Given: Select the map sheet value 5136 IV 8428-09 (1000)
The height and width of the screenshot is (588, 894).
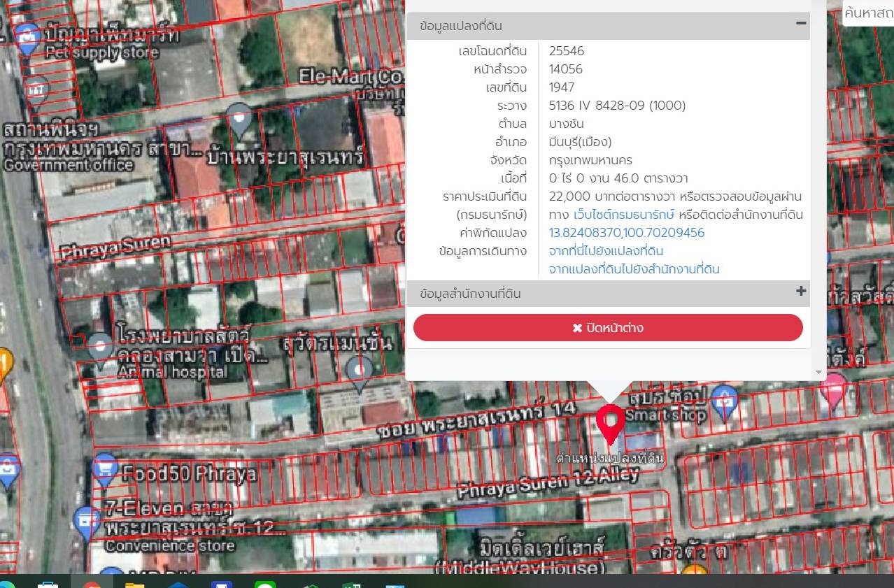Looking at the screenshot, I should (618, 106).
